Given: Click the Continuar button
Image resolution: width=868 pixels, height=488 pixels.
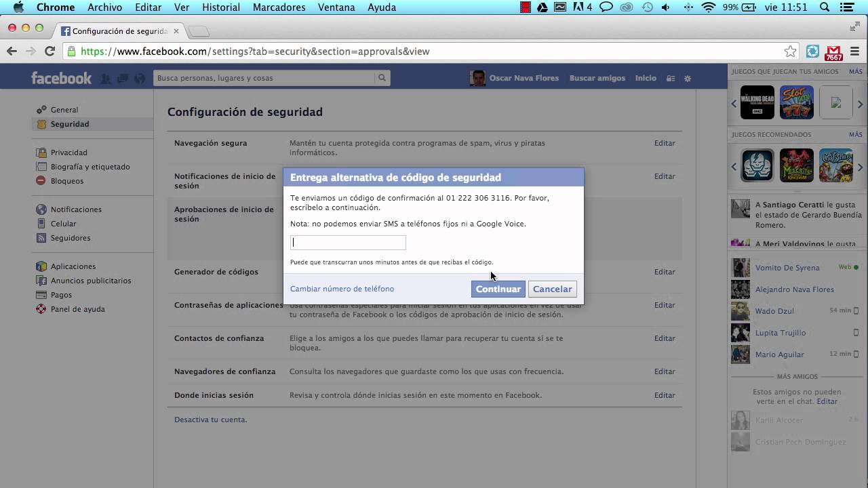Looking at the screenshot, I should coord(498,289).
